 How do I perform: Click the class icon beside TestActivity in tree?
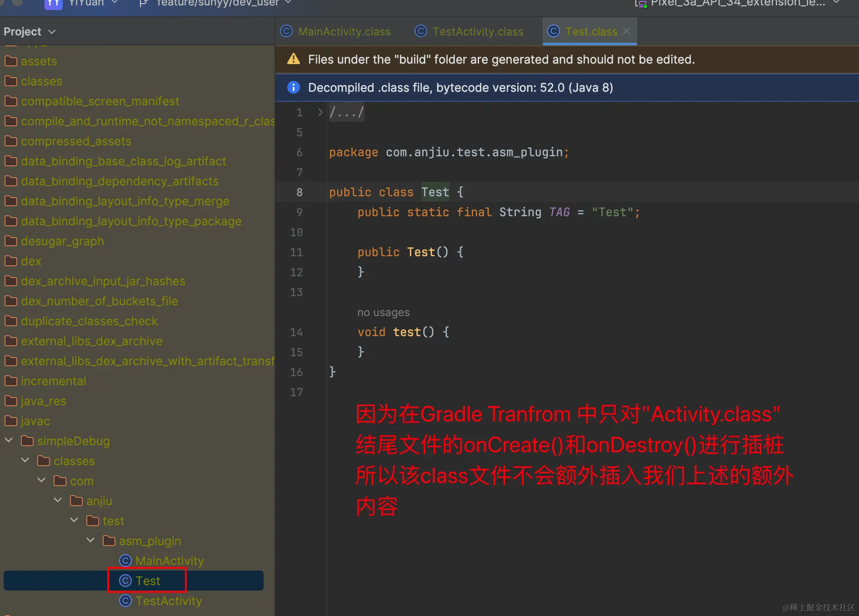(125, 601)
